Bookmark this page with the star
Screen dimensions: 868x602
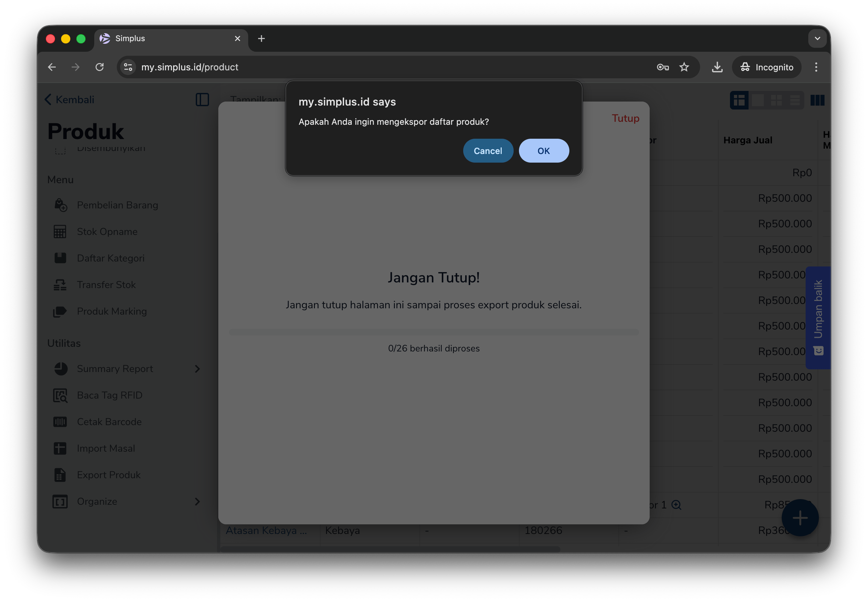click(x=684, y=67)
